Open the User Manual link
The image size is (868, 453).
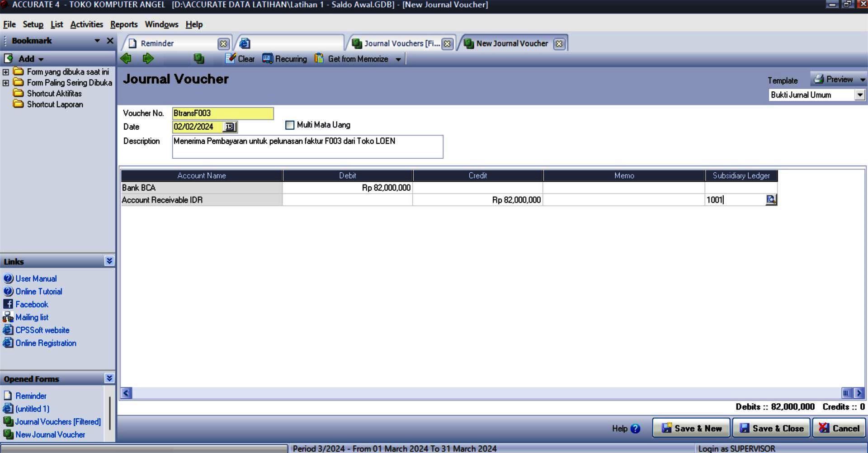point(36,278)
